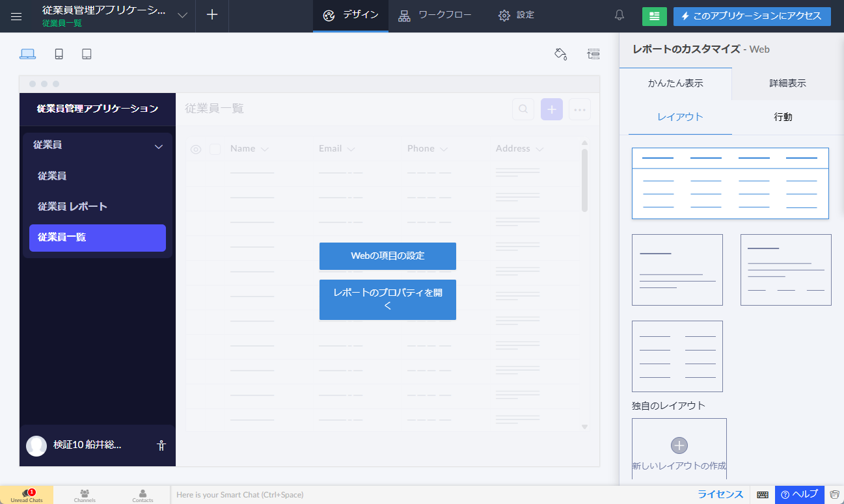Image resolution: width=844 pixels, height=504 pixels.
Task: Click the notification bell icon
Action: [x=619, y=16]
